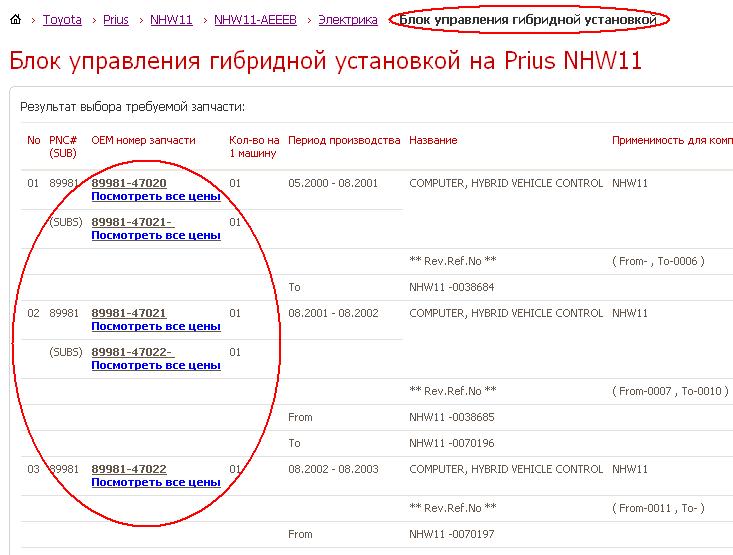The image size is (733, 555).
Task: Select the NHW11-AEEEB breadcrumb link
Action: click(254, 20)
